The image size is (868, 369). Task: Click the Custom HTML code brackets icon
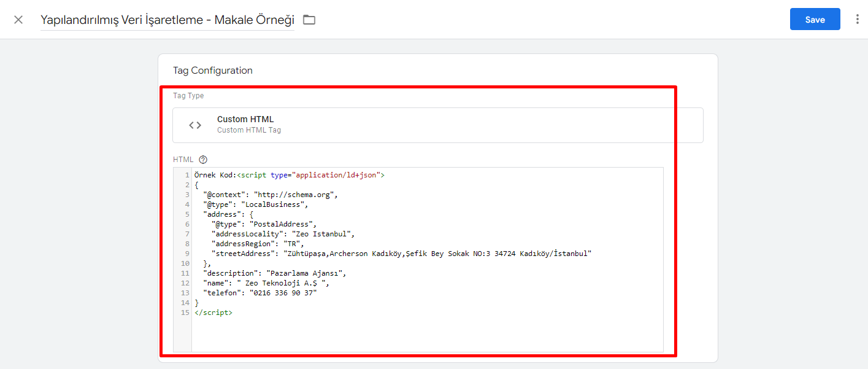coord(195,125)
